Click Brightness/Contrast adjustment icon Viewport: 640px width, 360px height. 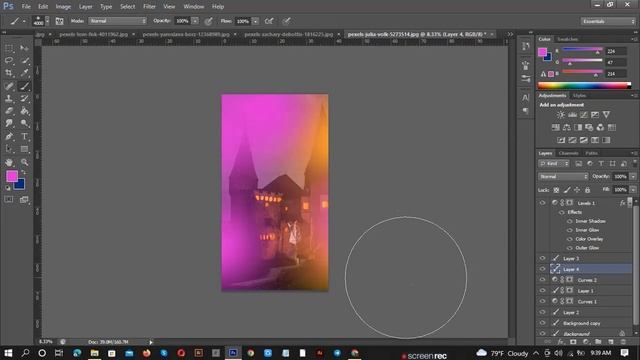(561, 115)
